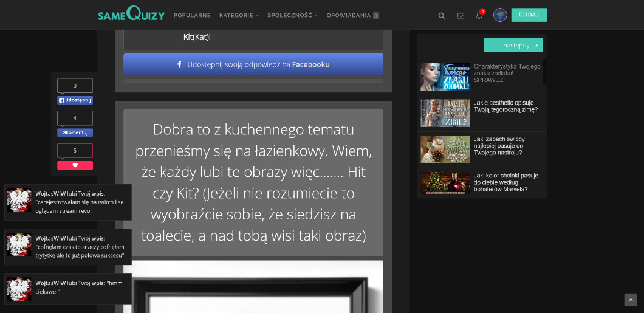Click the Dodaj button

[x=529, y=15]
